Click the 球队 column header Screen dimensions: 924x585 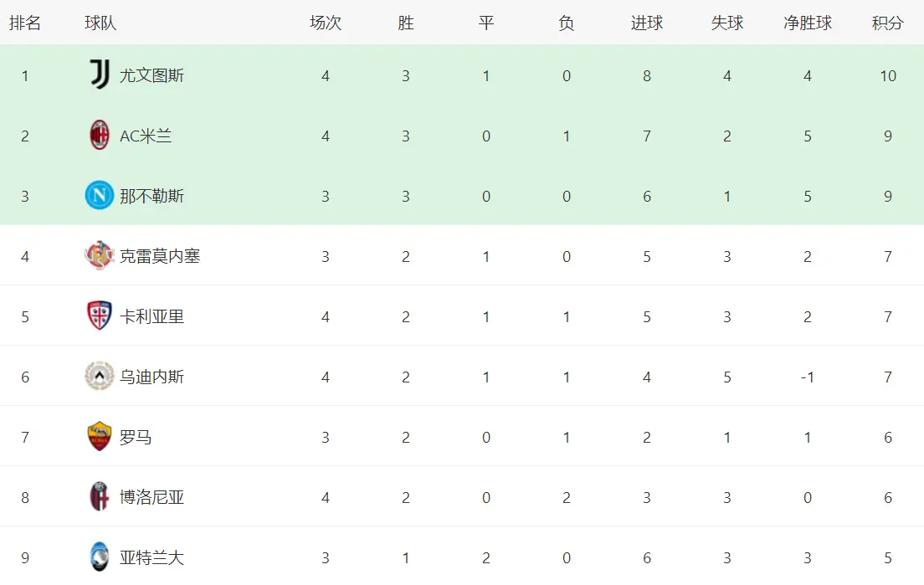(100, 23)
